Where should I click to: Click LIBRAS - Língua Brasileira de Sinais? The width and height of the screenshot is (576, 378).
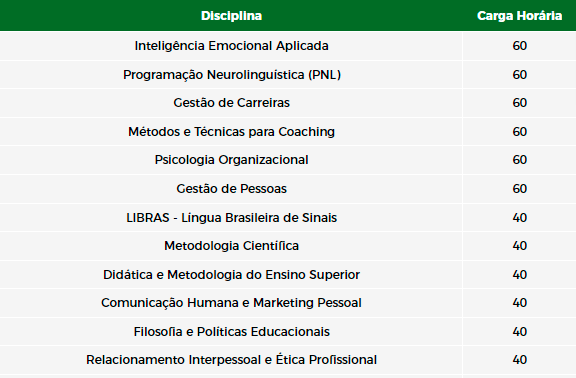pos(231,217)
